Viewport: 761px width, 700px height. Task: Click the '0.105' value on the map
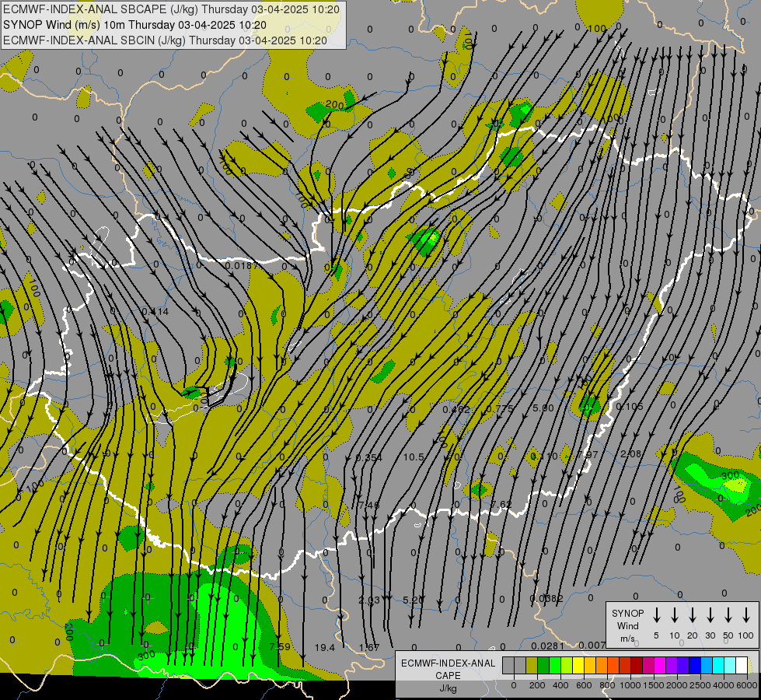pos(630,406)
